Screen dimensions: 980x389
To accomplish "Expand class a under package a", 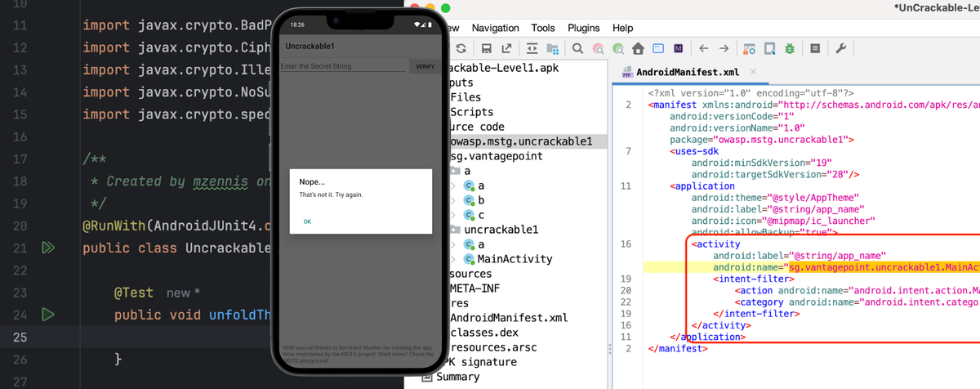I will [454, 186].
